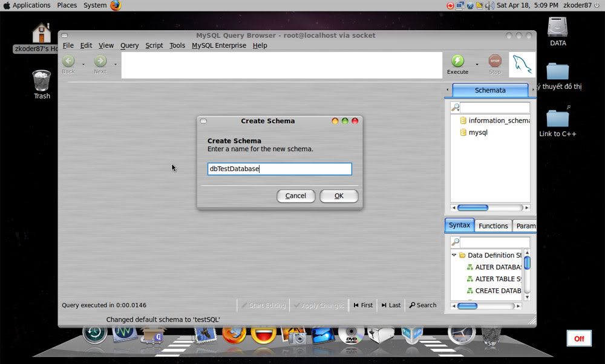Image resolution: width=605 pixels, height=364 pixels.
Task: Click the network monitors tray icon
Action: pyautogui.click(x=460, y=5)
